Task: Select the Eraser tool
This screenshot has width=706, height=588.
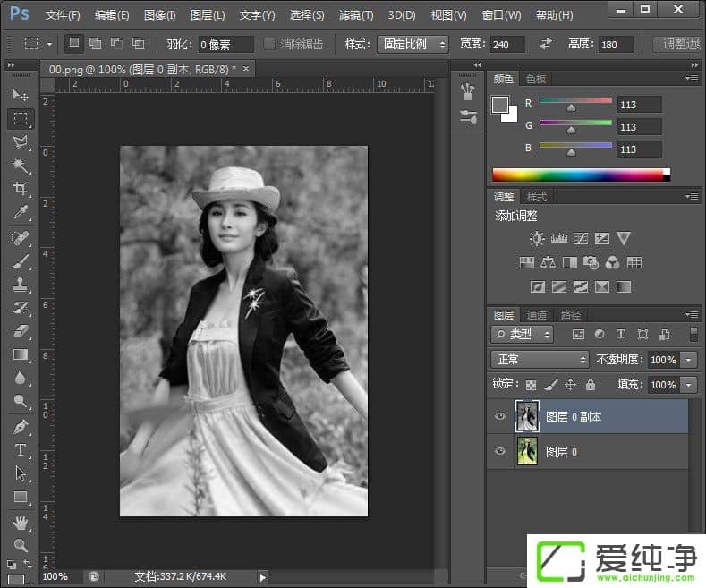Action: click(x=21, y=331)
